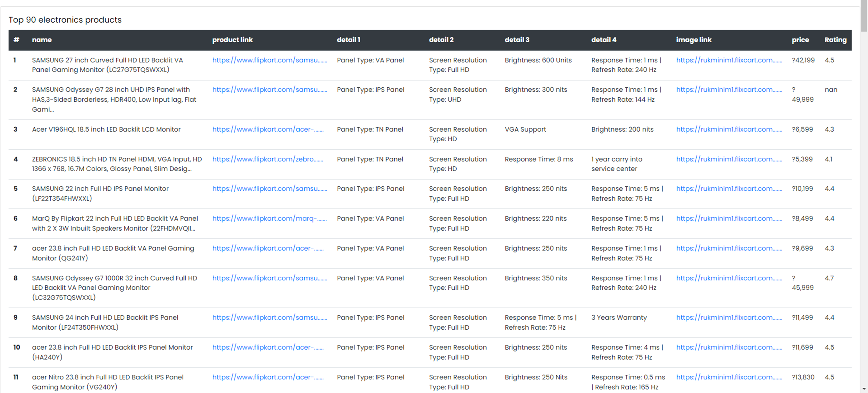Viewport: 868px width, 393px height.
Task: Open the image link for SAMSUNG 27 inch monitor
Action: pyautogui.click(x=729, y=60)
